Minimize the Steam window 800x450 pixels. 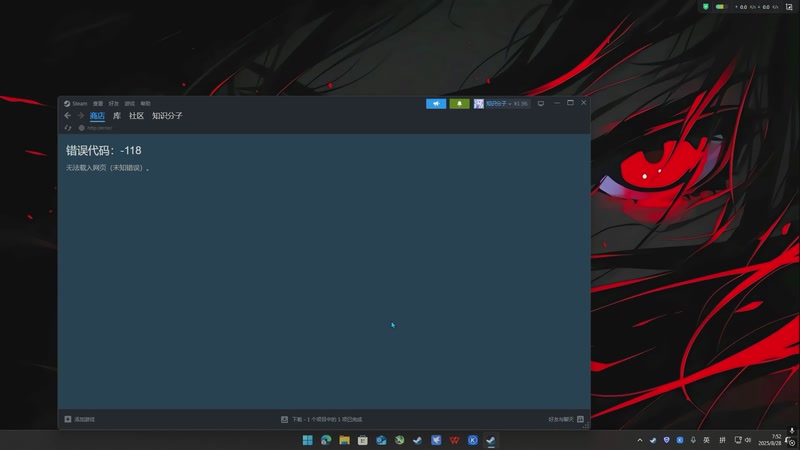point(557,103)
